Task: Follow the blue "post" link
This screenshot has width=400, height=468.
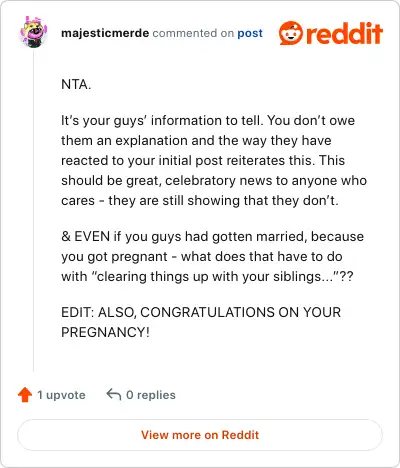Action: (250, 34)
